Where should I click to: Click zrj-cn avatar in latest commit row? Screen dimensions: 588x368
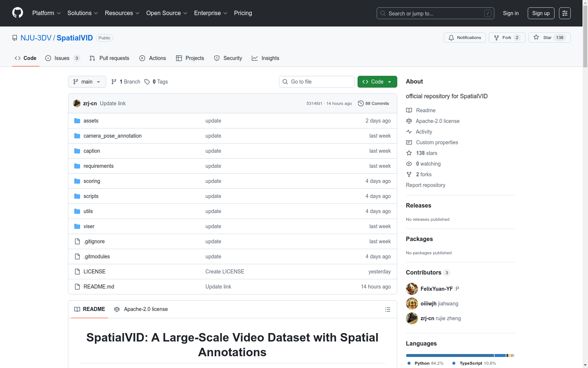(x=77, y=103)
